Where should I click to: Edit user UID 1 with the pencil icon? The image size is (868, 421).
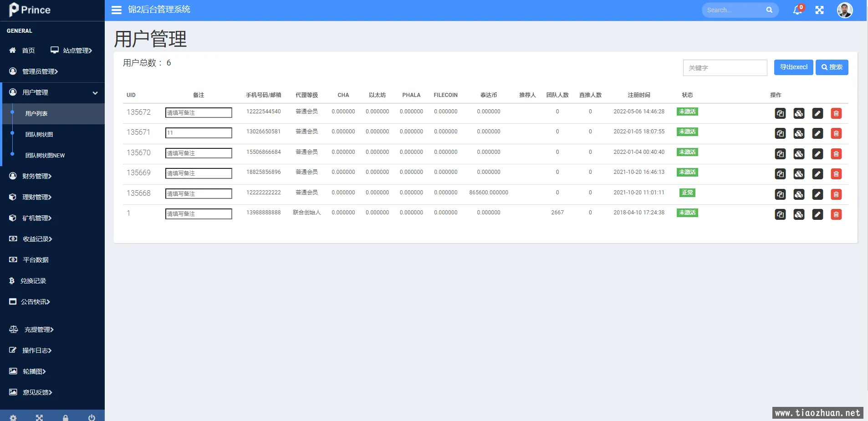coord(817,214)
